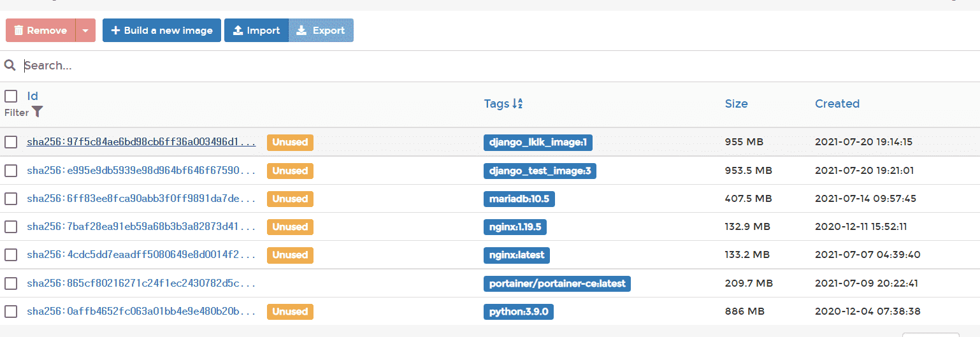Select created date 2021-07-20 19:21:01
The height and width of the screenshot is (337, 980).
(865, 171)
